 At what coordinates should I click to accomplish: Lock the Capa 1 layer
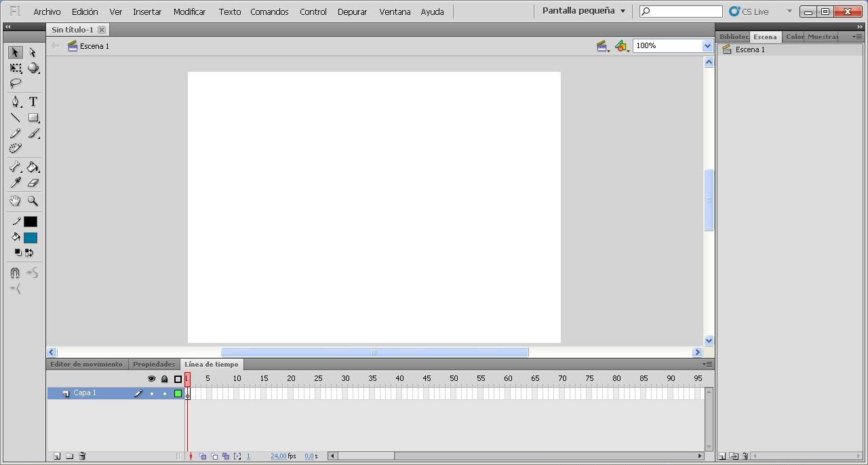click(163, 392)
